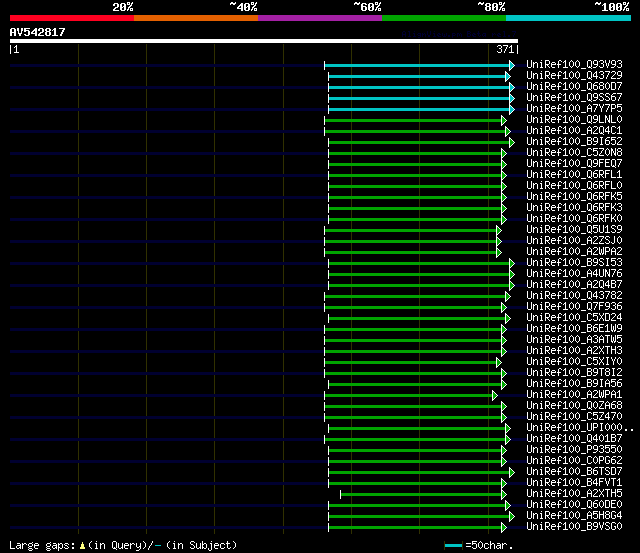Click the purple ~60% identity legend segment
Screen dimensions: 640x553
tap(320, 18)
